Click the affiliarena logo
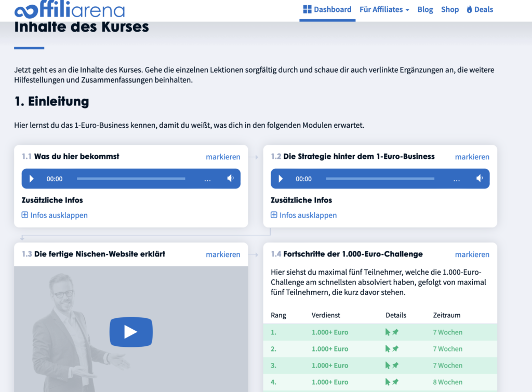532x392 pixels. 70,9
